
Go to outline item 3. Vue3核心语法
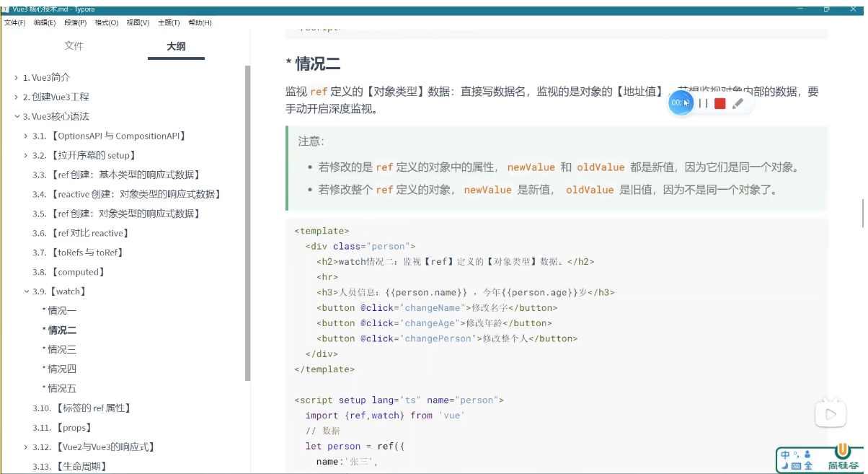(x=56, y=116)
